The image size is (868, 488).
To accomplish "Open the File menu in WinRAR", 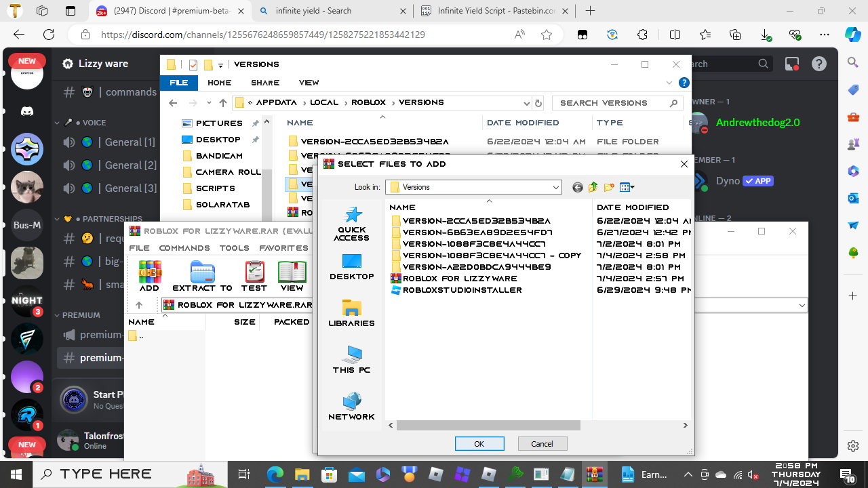I will [x=139, y=248].
